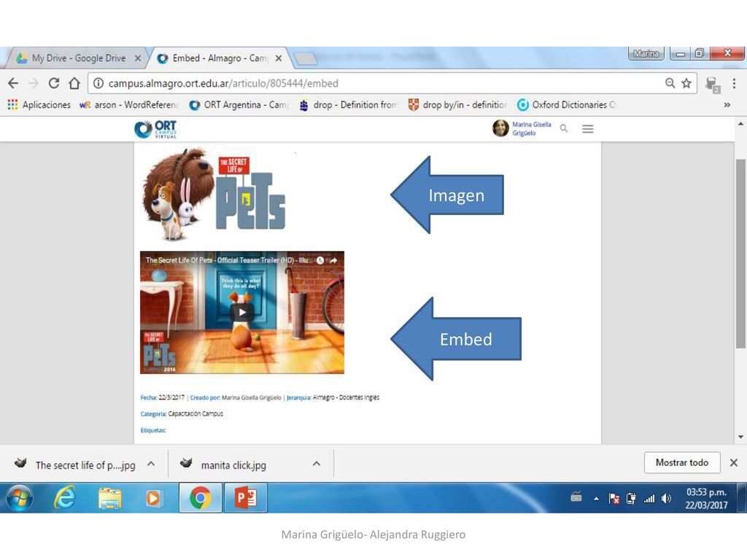Click the page vertical scrollbar thumb
This screenshot has height=560, width=747.
[x=740, y=253]
